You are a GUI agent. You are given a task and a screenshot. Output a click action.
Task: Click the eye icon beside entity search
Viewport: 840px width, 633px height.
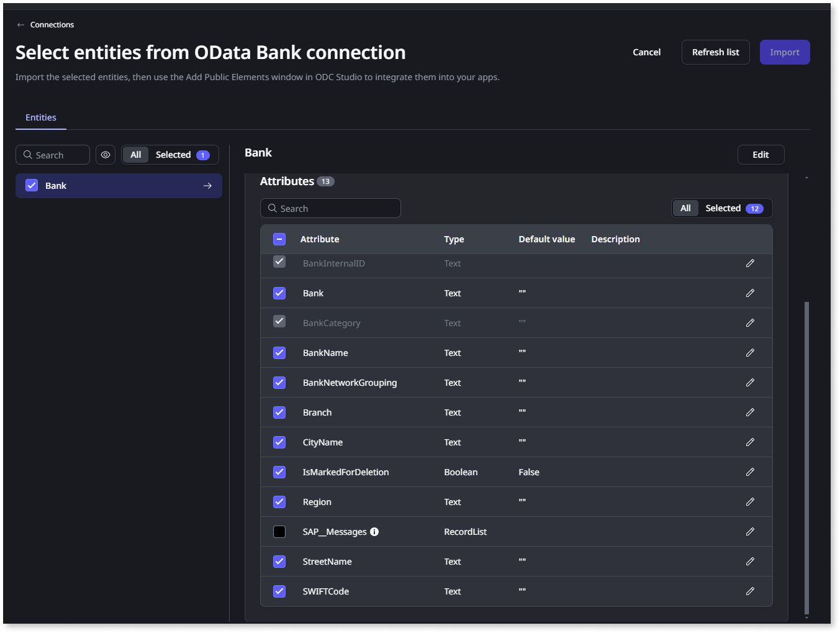point(105,154)
